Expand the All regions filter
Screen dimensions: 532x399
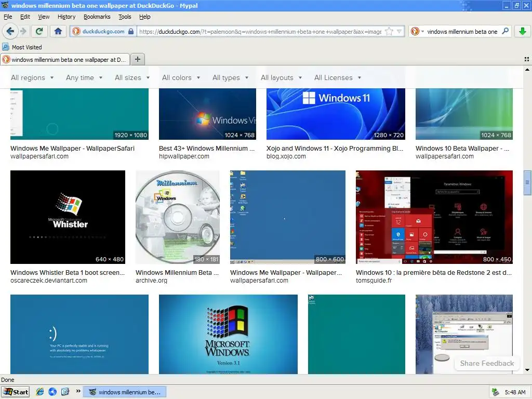pyautogui.click(x=32, y=78)
